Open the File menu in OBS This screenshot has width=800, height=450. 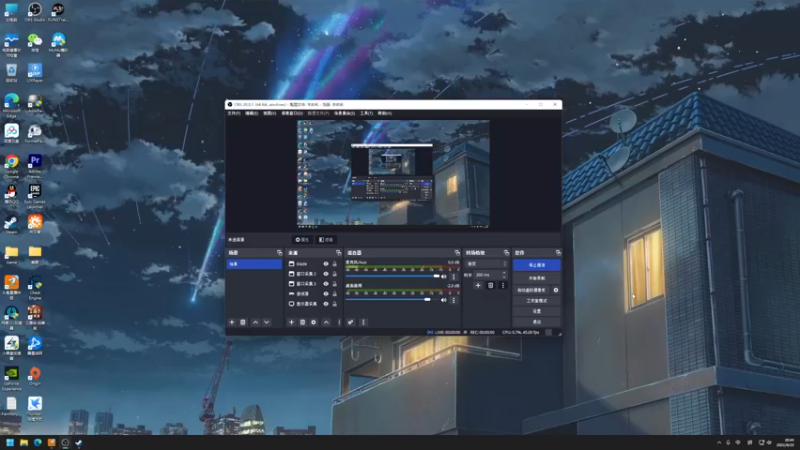(234, 113)
